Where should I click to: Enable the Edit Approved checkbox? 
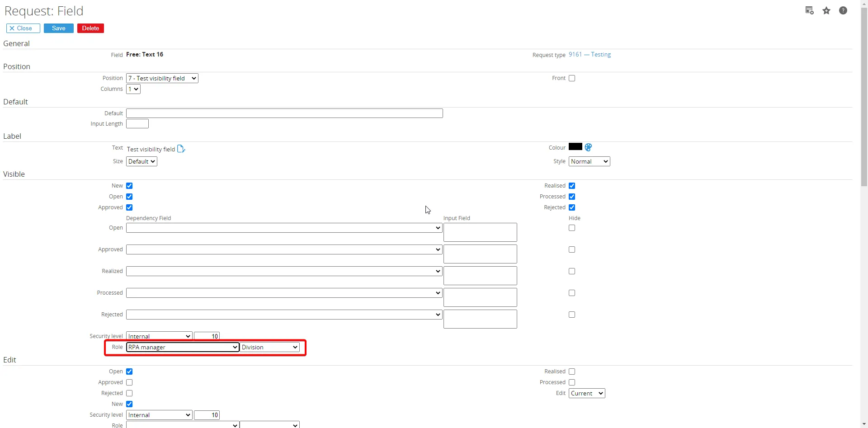(x=129, y=382)
